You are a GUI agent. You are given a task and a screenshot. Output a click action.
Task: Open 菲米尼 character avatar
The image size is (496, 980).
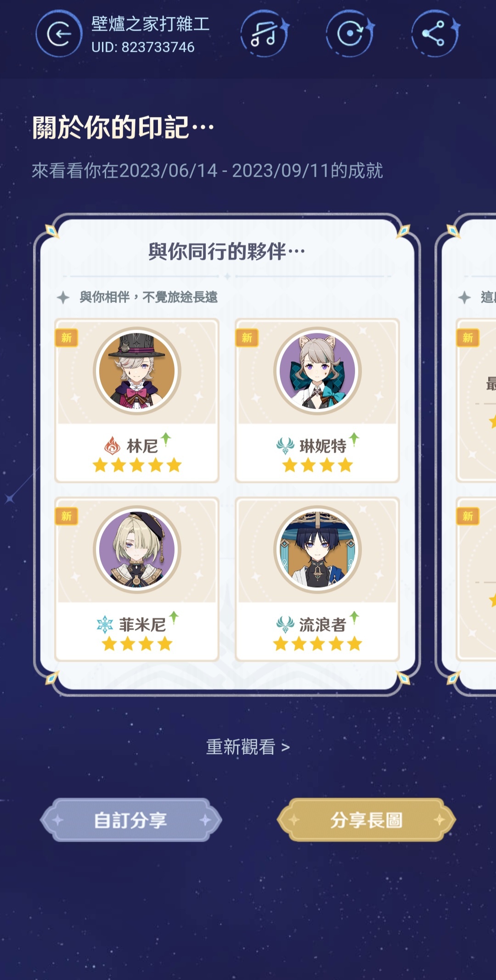pyautogui.click(x=137, y=549)
